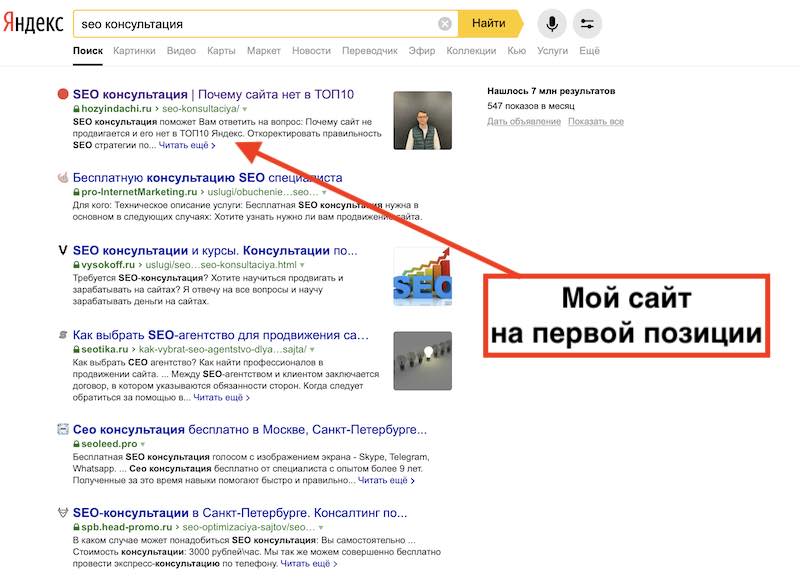This screenshot has height=582, width=800.
Task: Click 'Показать все' link
Action: pos(596,121)
